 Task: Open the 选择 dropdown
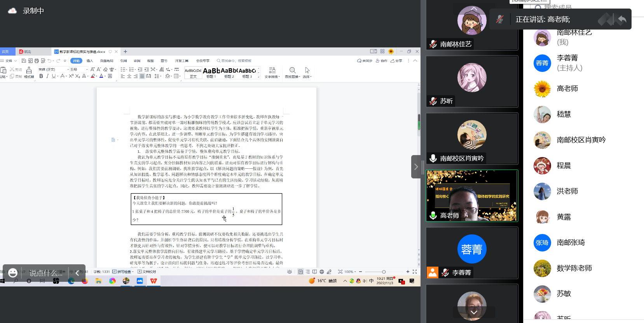point(307,72)
